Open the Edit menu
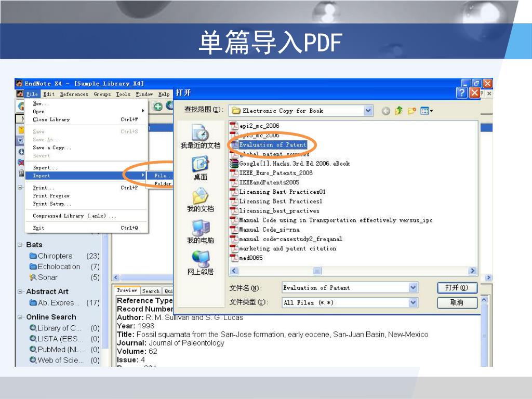The height and width of the screenshot is (399, 532). click(49, 94)
